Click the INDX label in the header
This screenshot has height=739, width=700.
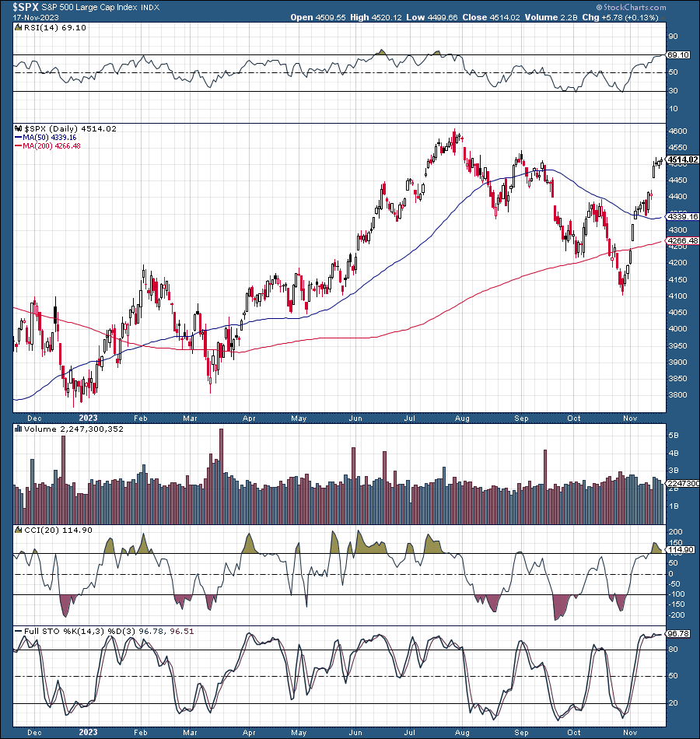tap(149, 7)
